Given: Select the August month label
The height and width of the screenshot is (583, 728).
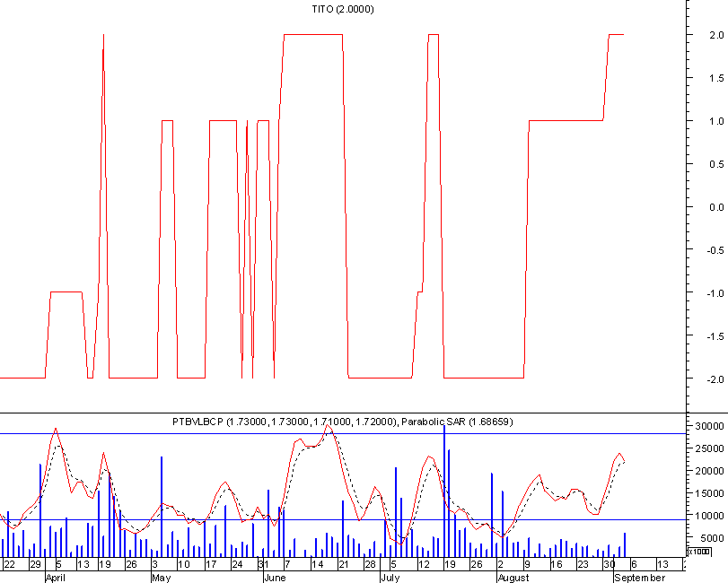Looking at the screenshot, I should [x=513, y=578].
